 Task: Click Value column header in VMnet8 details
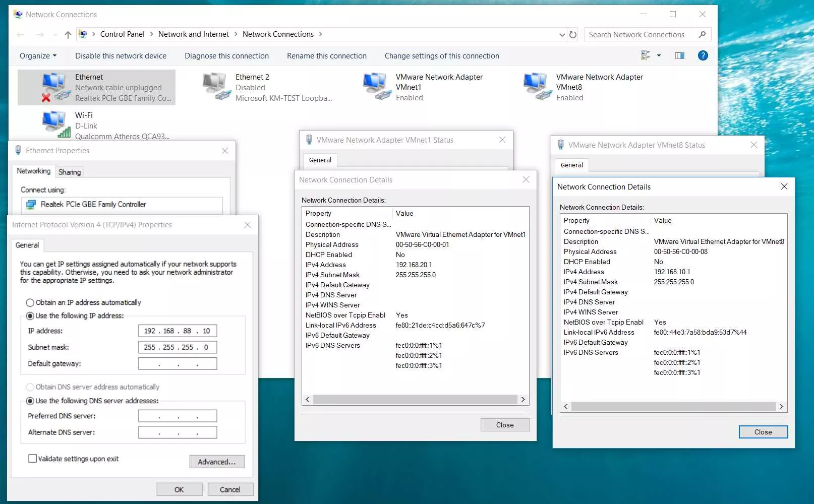[x=719, y=221]
